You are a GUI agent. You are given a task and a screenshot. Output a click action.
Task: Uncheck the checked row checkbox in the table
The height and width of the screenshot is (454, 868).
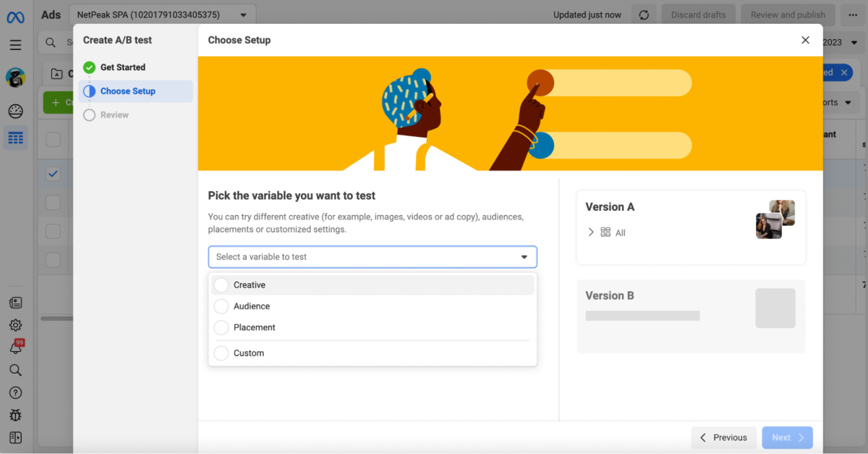(54, 174)
